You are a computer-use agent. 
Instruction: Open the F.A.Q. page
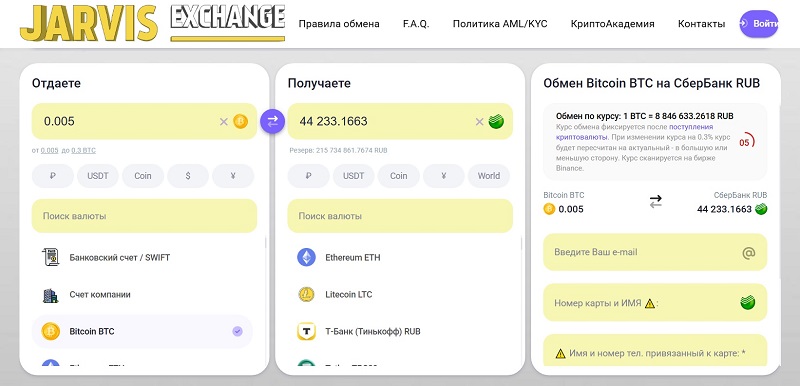(x=416, y=24)
